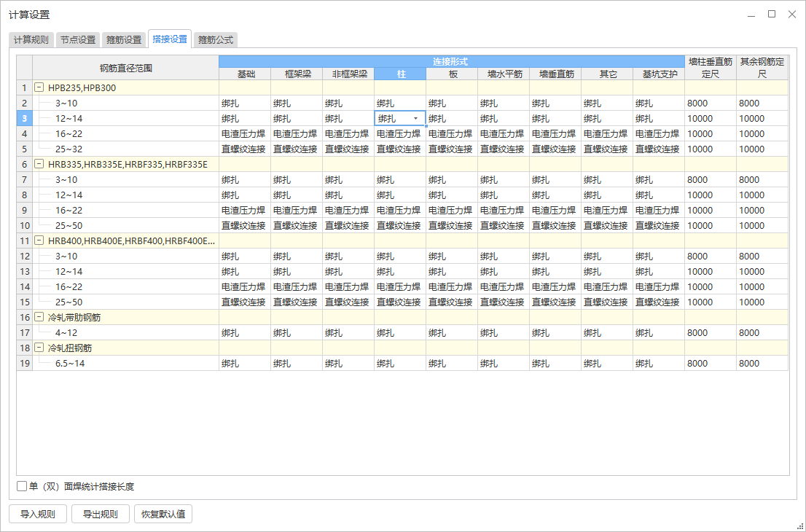Click 非框架梁 cell 直螺纹连接 in row 15

(x=348, y=302)
